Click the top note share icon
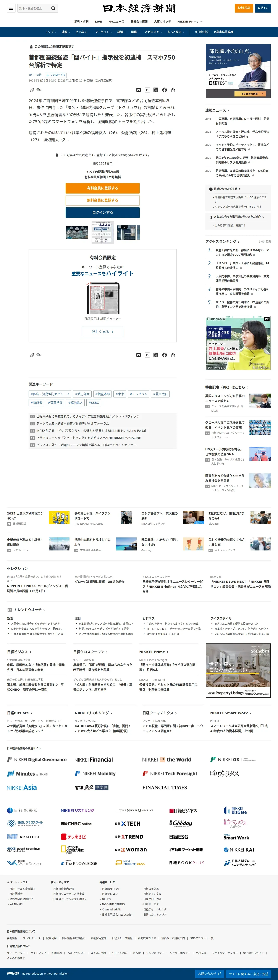Viewport: 278px width, 980px height. tap(147, 90)
